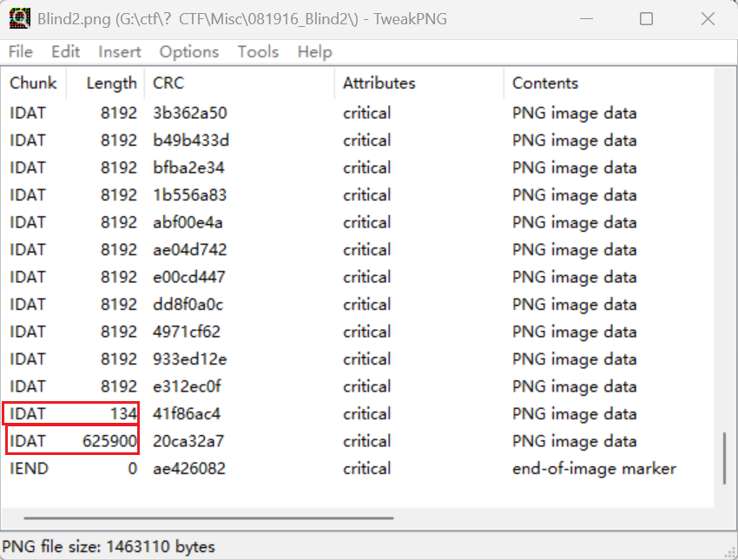Open the Edit menu

pyautogui.click(x=65, y=52)
